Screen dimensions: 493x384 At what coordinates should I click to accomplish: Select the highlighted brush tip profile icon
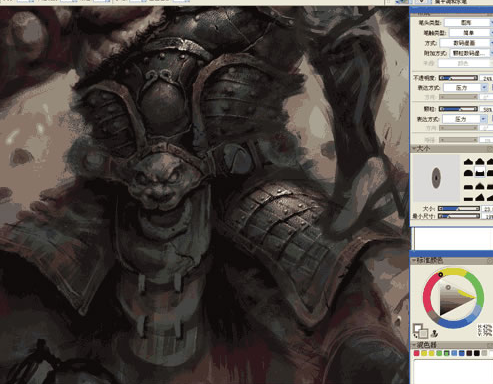(x=479, y=172)
